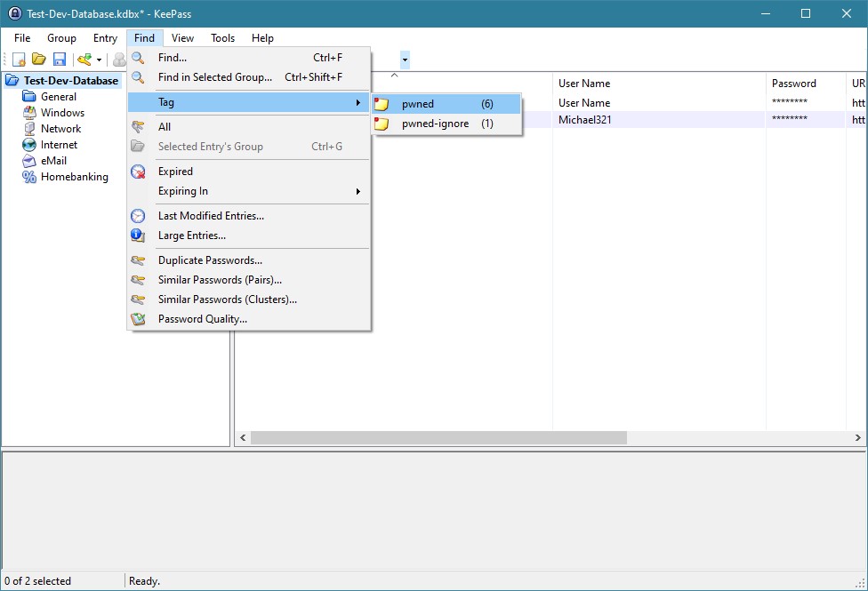Expand the Tag submenu arrow
The image size is (868, 591).
pyautogui.click(x=358, y=102)
